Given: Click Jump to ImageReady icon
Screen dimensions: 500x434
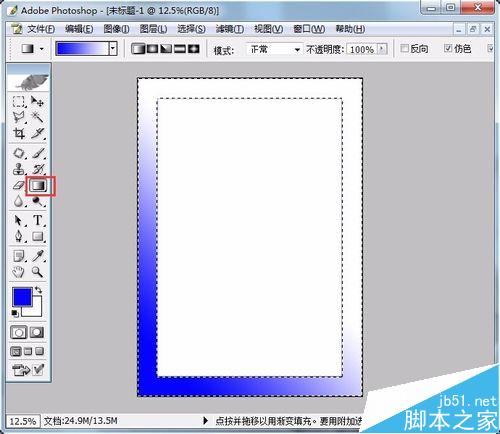Looking at the screenshot, I should pyautogui.click(x=21, y=370).
